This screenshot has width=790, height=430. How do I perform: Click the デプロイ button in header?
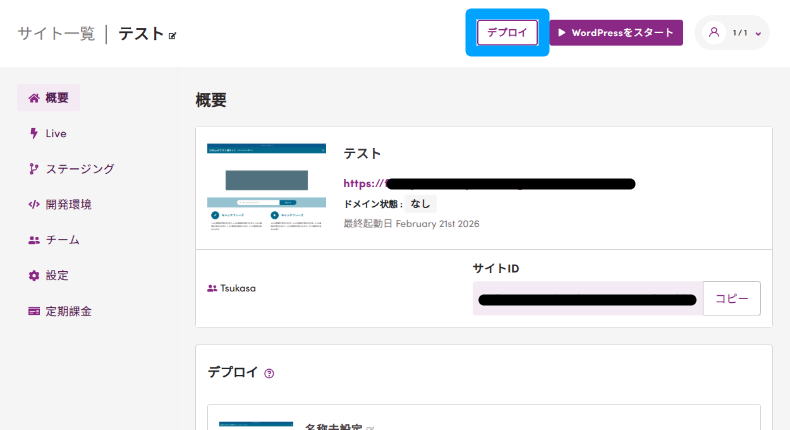(507, 33)
